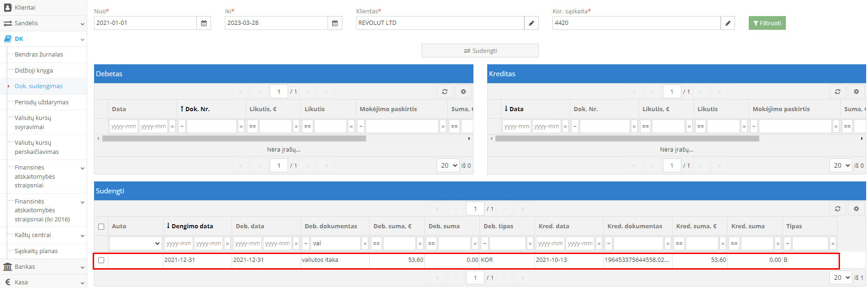Click the pencil icon beside Klientas field
Screen dimensions: 868x288
point(531,23)
